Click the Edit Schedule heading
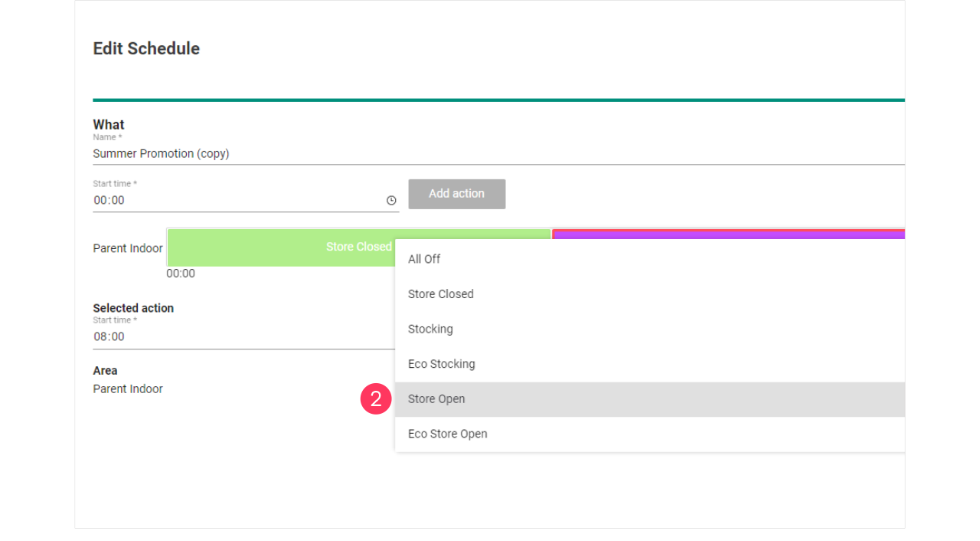The height and width of the screenshot is (541, 980). pos(146,48)
